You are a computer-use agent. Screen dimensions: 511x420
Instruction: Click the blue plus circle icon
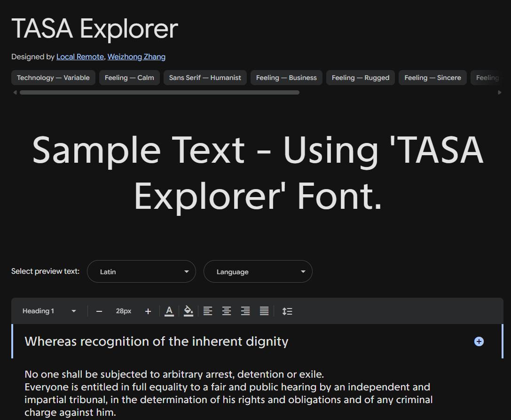tap(479, 341)
